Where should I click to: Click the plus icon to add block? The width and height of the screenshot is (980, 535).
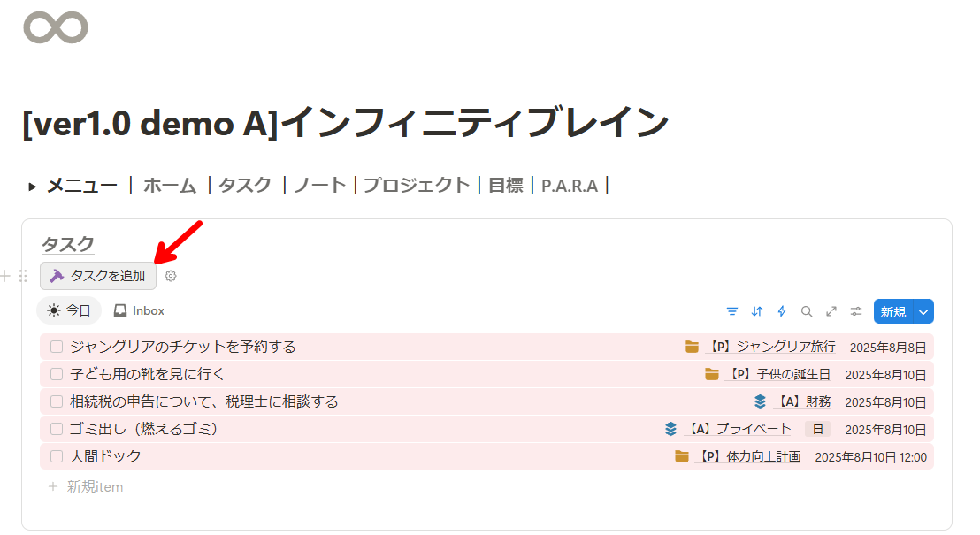coord(5,276)
